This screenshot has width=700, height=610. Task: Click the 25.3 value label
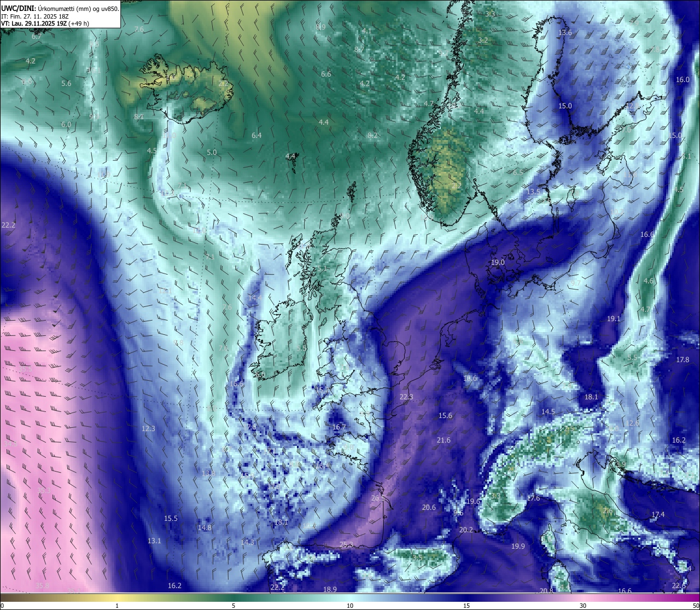(346, 545)
